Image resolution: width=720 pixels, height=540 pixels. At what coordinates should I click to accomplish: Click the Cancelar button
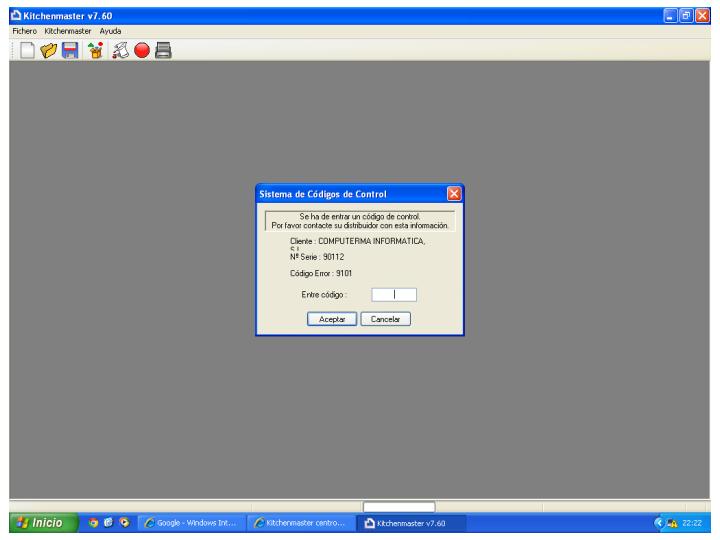click(x=385, y=319)
